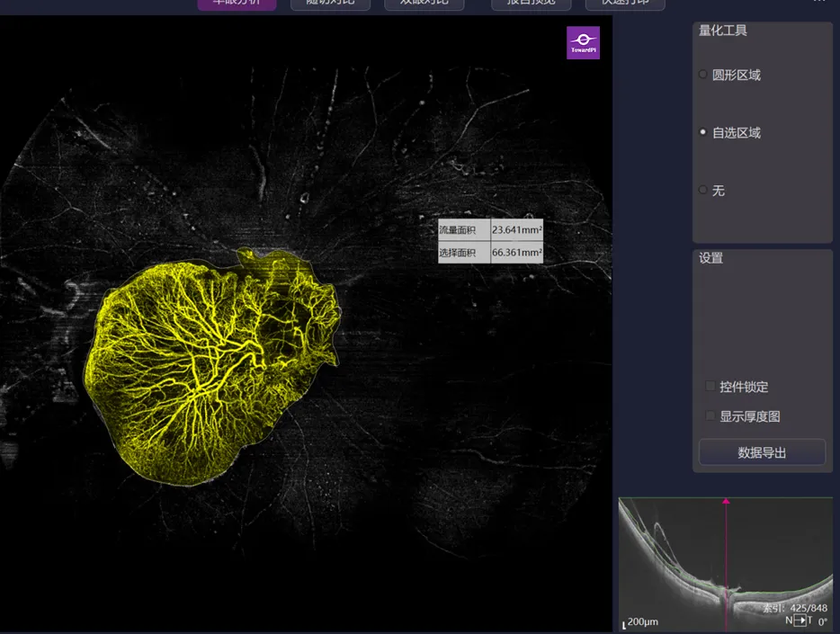Select the 无 radio option
The height and width of the screenshot is (634, 840).
pos(703,190)
